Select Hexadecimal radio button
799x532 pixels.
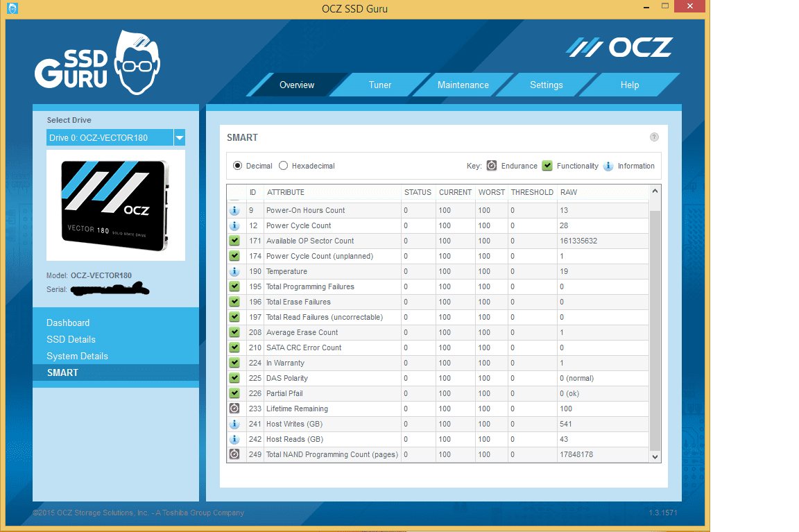click(x=283, y=166)
